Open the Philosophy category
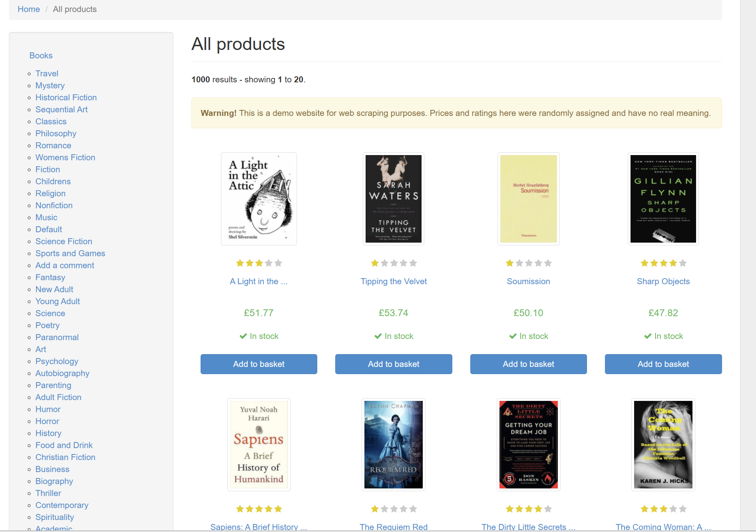The height and width of the screenshot is (532, 756). pos(56,133)
